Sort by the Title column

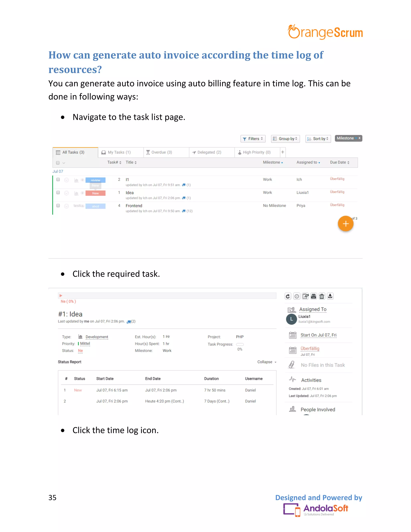coord(131,162)
